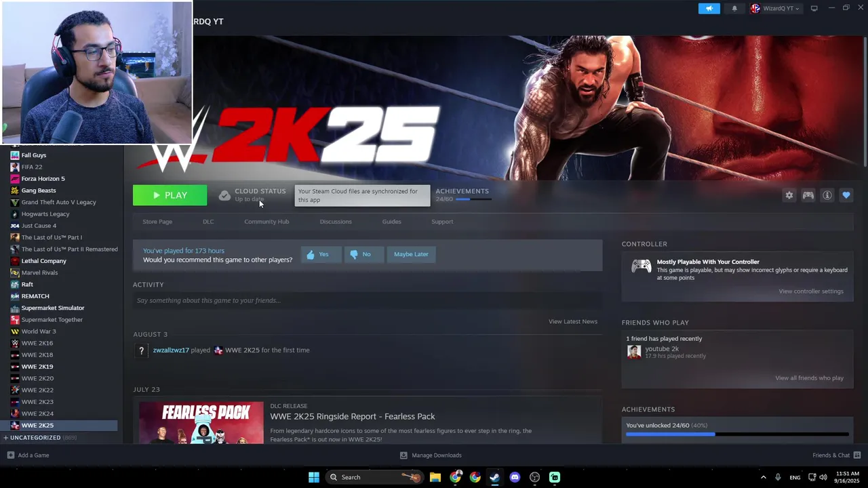
Task: Open Fearless Pack news thumbnail
Action: click(201, 423)
